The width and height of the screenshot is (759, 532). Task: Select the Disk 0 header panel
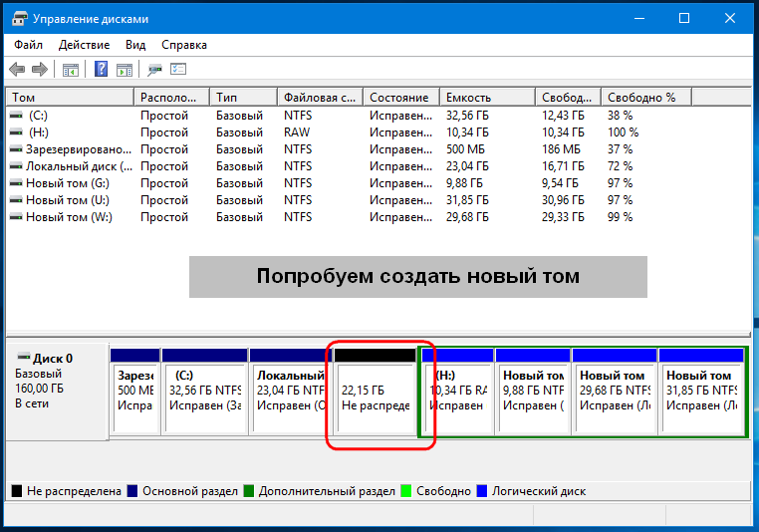point(57,389)
